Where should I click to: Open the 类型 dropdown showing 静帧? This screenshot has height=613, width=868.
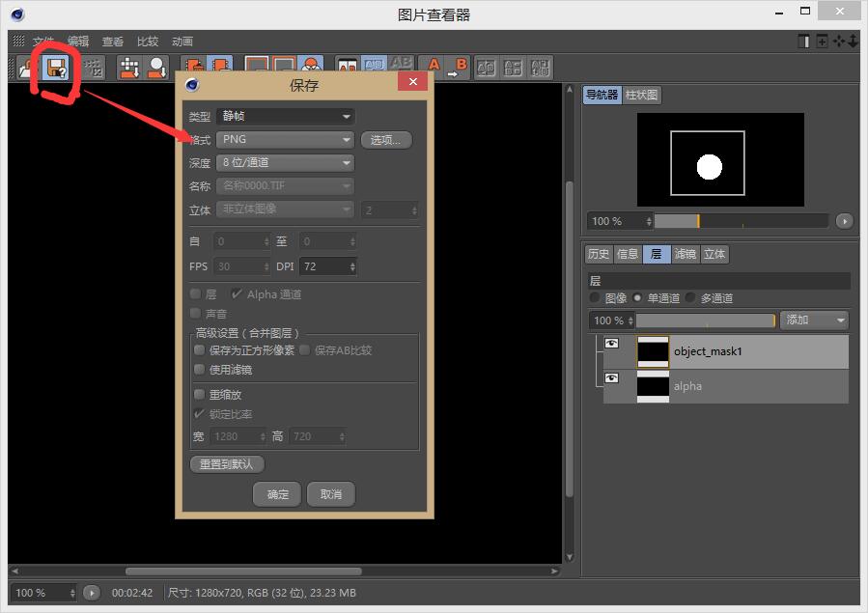pos(286,116)
